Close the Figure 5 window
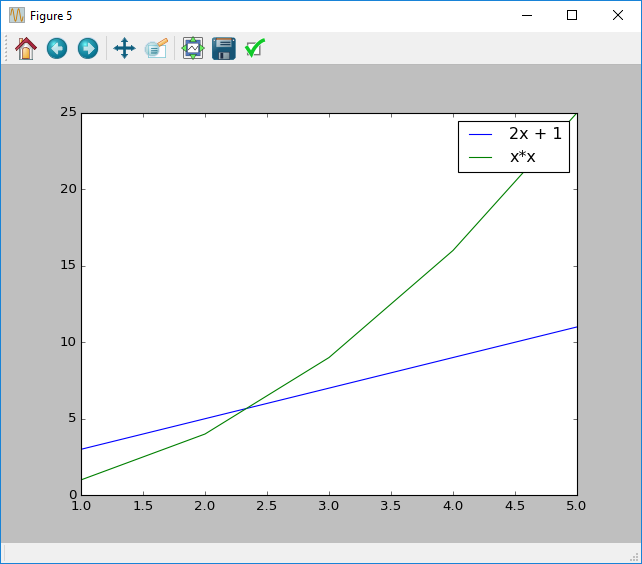Screen dimensions: 642x564 (618, 16)
